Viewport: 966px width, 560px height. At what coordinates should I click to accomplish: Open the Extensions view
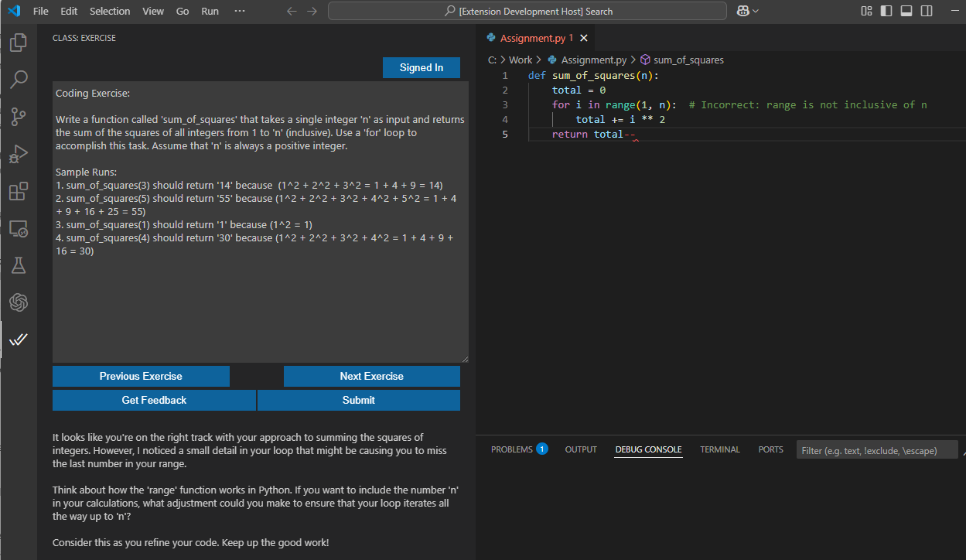coord(19,191)
